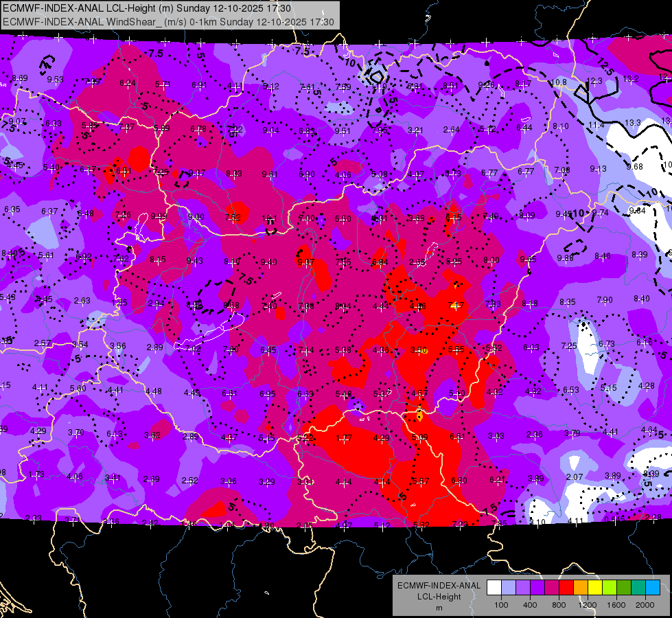Image resolution: width=672 pixels, height=618 pixels.
Task: Click the legend tick label 2000
Action: coord(645,605)
